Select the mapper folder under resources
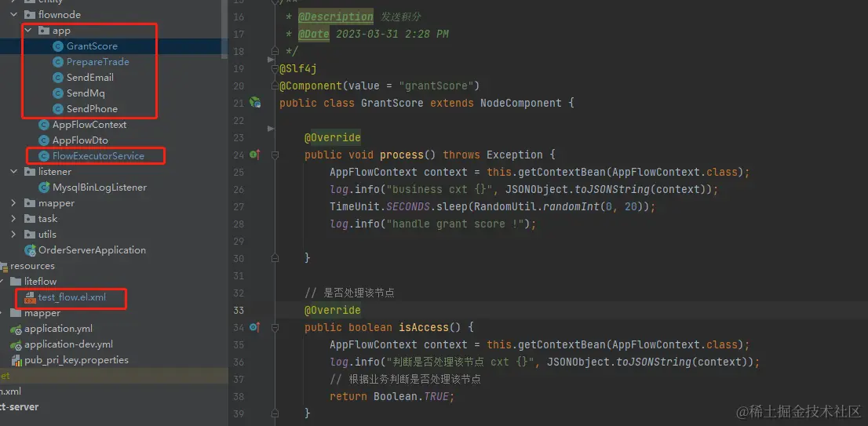Image resolution: width=868 pixels, height=426 pixels. [42, 313]
